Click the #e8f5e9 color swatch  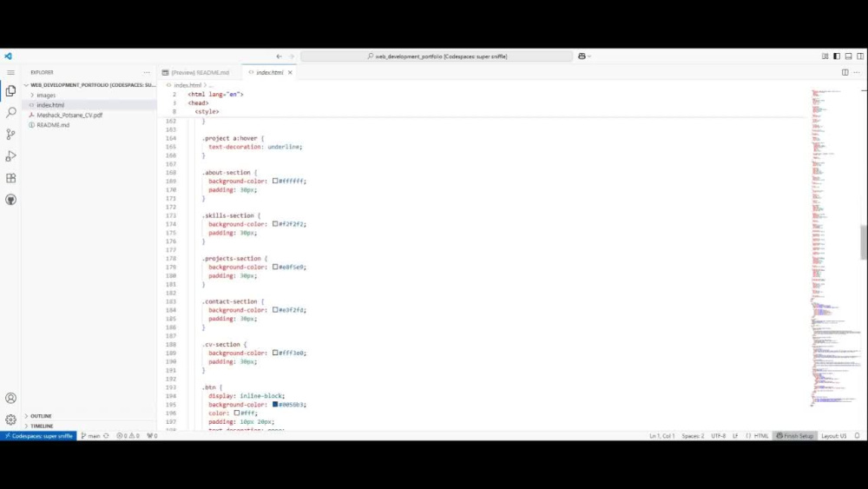click(x=275, y=267)
